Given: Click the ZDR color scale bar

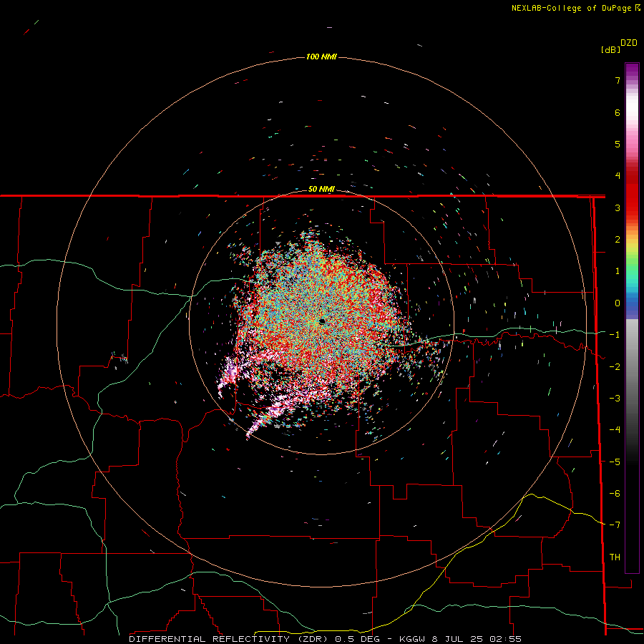Looking at the screenshot, I should pos(632,318).
